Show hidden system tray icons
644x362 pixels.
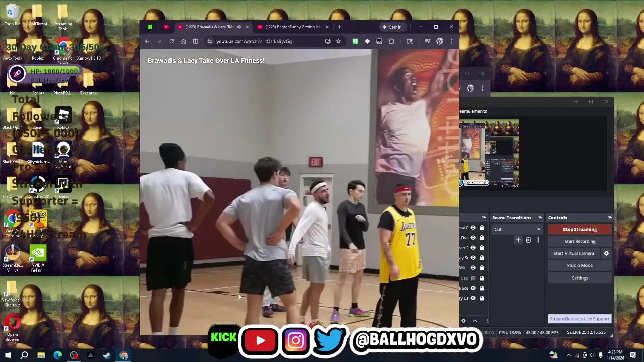pos(568,355)
